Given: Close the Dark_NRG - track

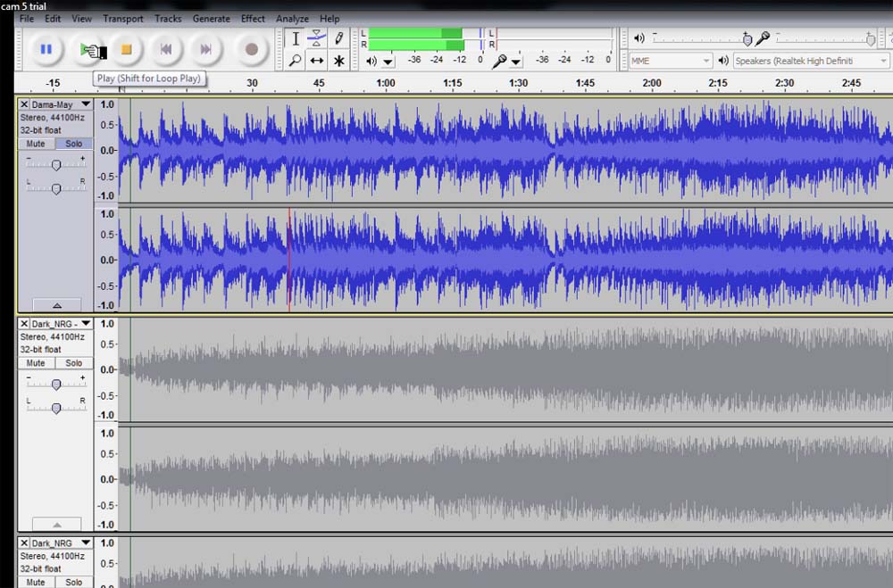Looking at the screenshot, I should pyautogui.click(x=24, y=323).
